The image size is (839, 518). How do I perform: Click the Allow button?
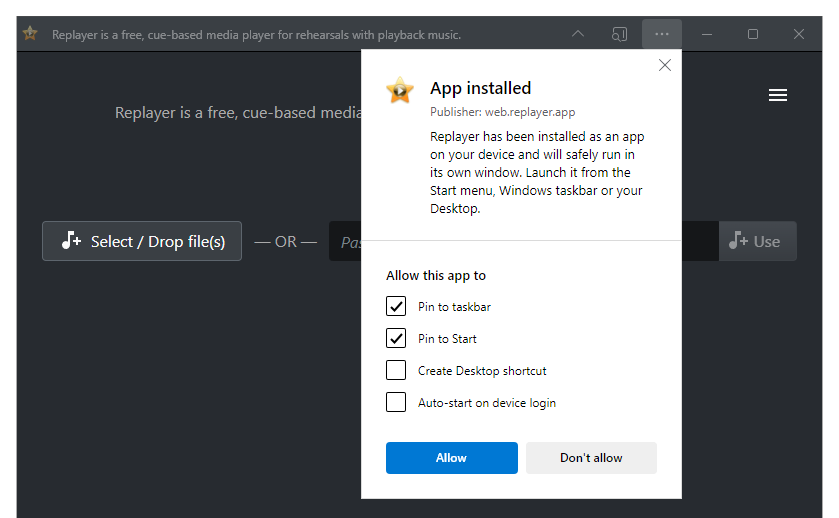452,458
